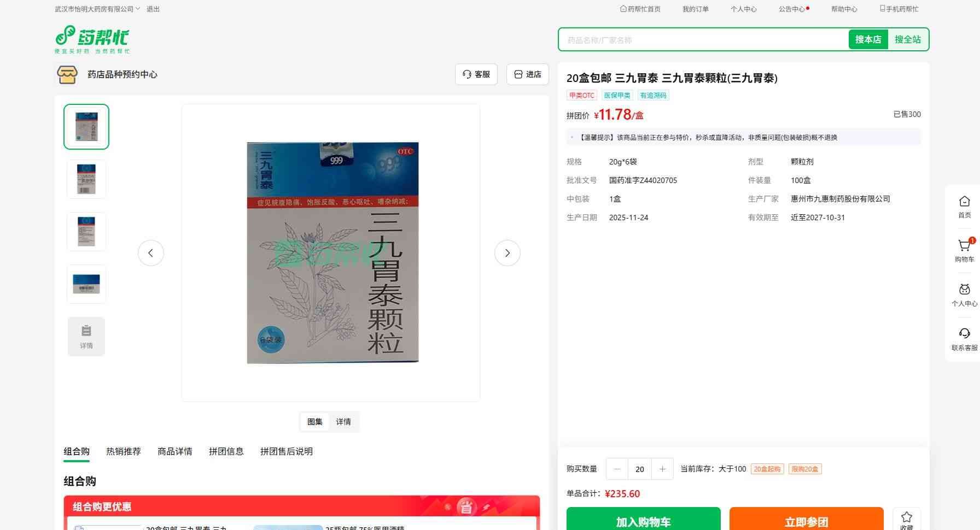Click the 立即参团 button
The image size is (980, 530).
pos(806,521)
